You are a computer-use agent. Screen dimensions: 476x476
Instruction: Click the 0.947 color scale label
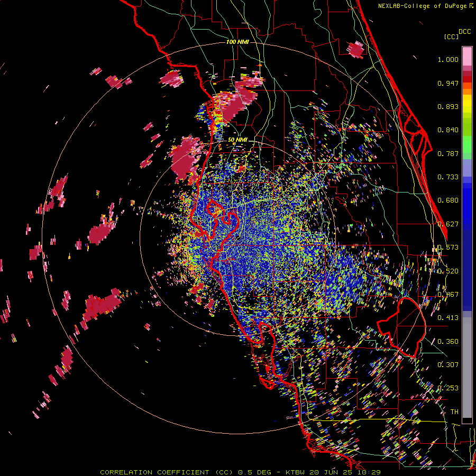[448, 83]
